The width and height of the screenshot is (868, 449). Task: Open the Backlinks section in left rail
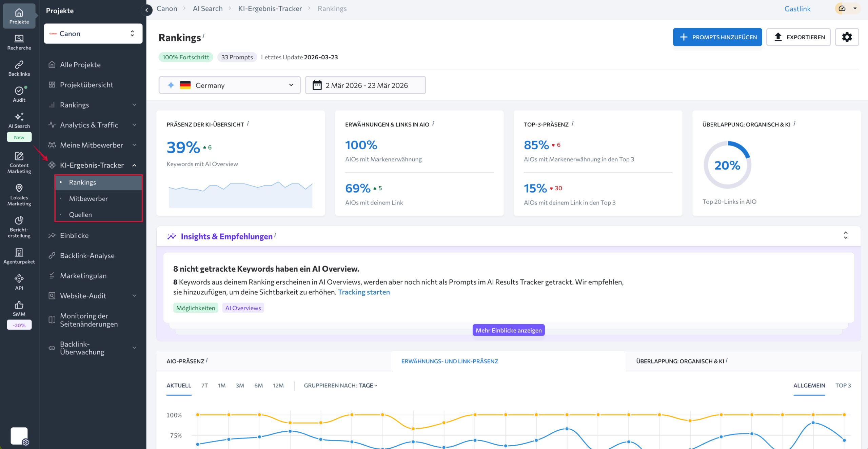(19, 68)
